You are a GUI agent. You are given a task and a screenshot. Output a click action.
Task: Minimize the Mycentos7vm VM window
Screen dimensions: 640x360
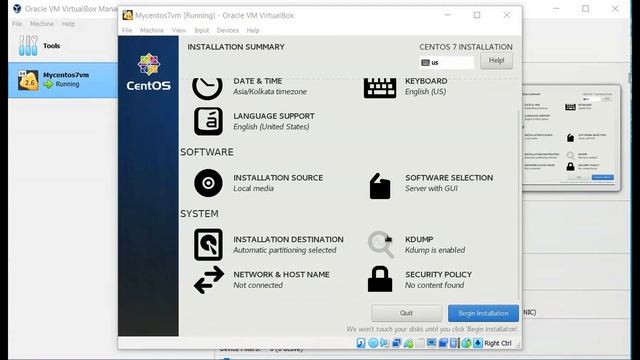click(448, 15)
